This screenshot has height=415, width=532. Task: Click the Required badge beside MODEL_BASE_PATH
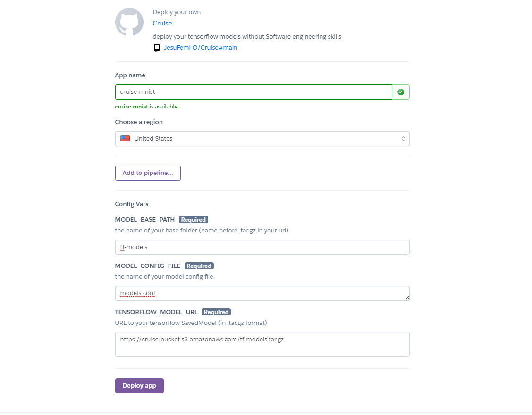point(194,220)
